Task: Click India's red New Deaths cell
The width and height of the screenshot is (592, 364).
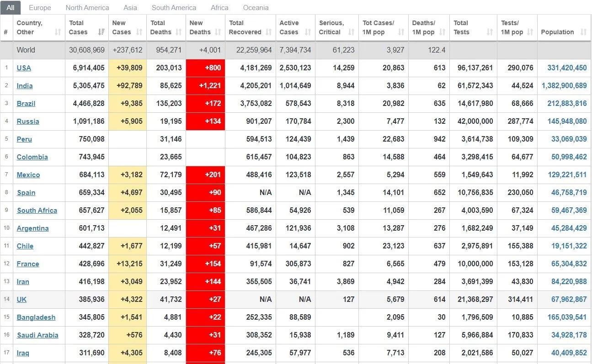Action: click(x=205, y=86)
